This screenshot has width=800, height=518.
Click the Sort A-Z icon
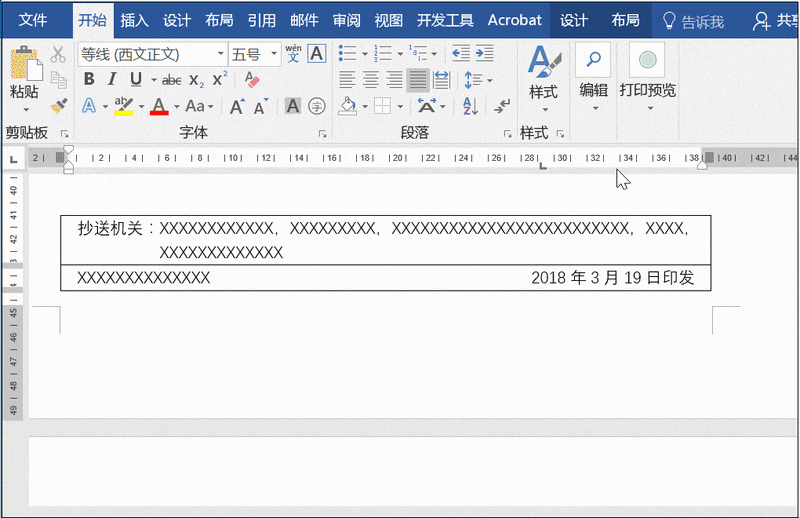point(470,106)
